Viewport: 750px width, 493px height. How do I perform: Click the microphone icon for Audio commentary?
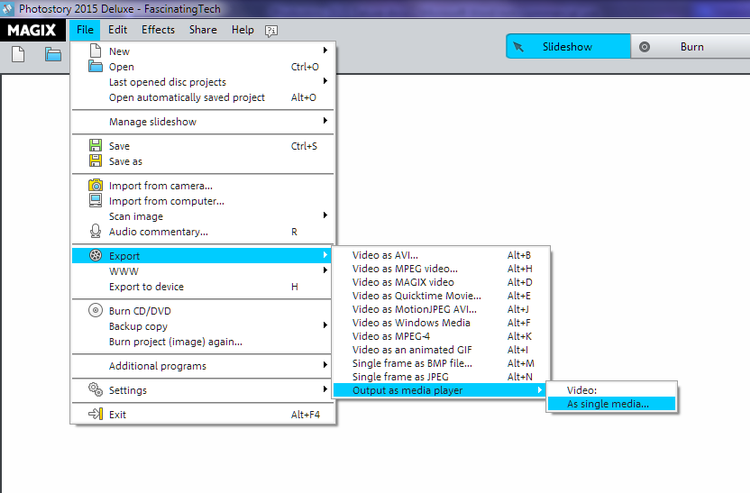(x=96, y=231)
